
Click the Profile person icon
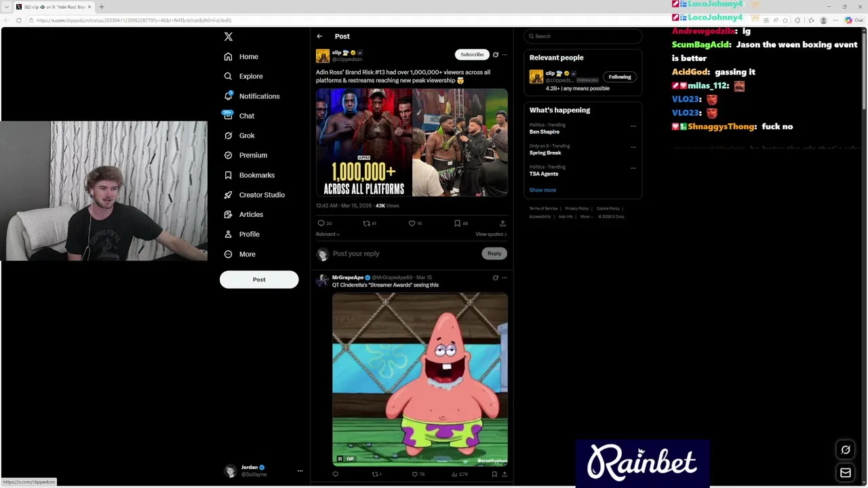229,234
